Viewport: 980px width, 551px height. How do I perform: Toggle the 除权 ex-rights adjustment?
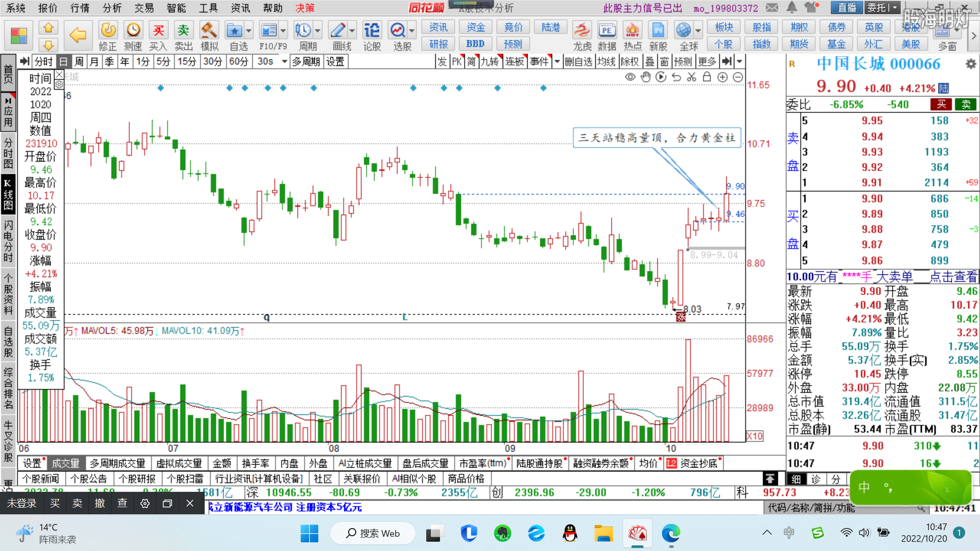coord(630,62)
